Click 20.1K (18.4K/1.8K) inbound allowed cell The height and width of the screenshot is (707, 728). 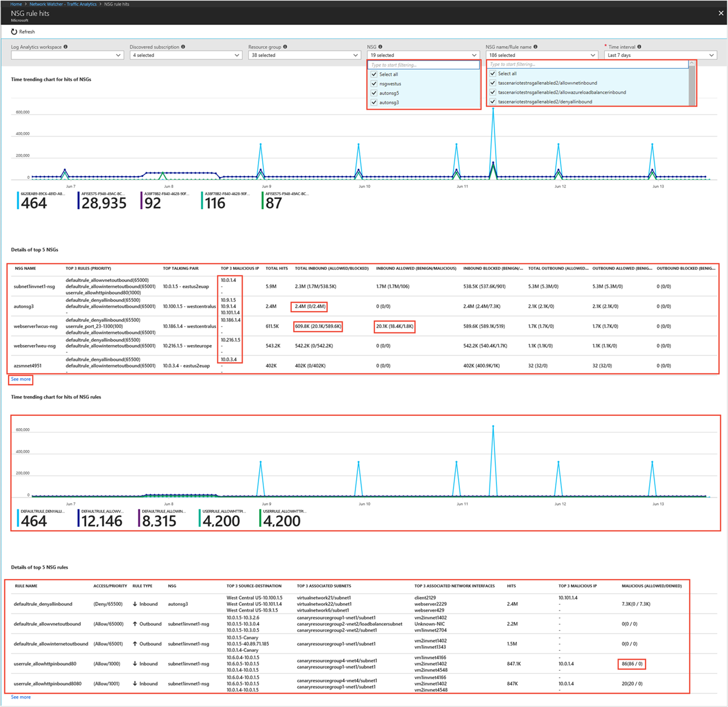click(395, 326)
